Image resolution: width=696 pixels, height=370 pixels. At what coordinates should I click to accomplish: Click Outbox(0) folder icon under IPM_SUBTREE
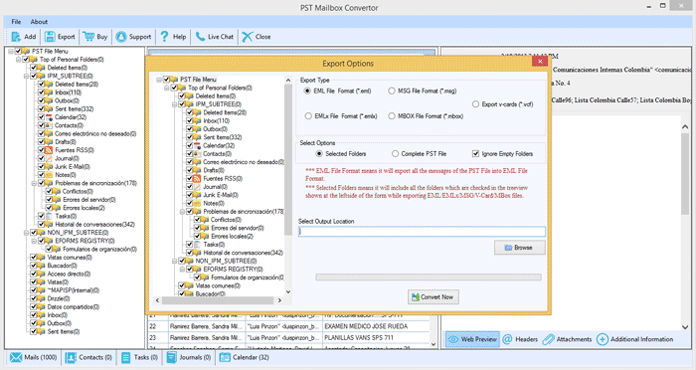pos(49,101)
